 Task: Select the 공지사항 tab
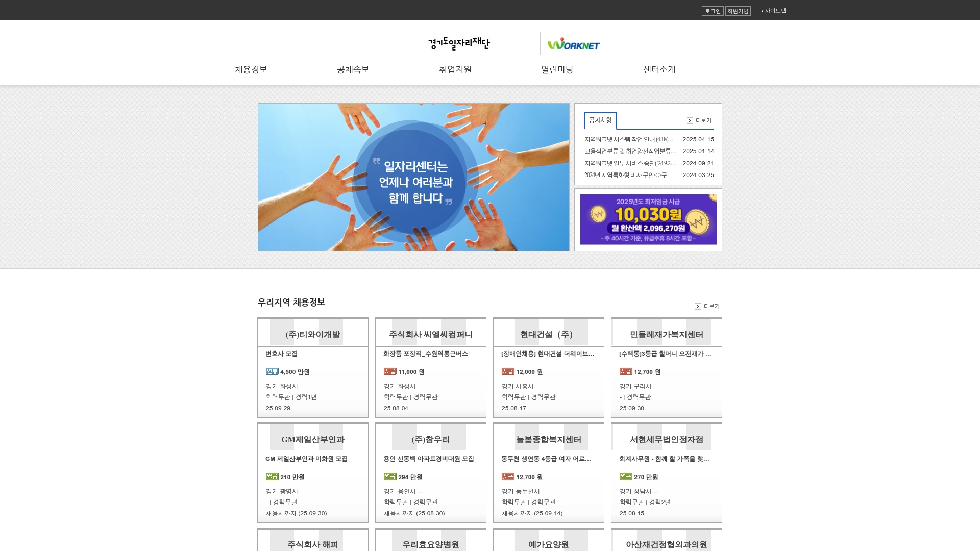(x=600, y=120)
